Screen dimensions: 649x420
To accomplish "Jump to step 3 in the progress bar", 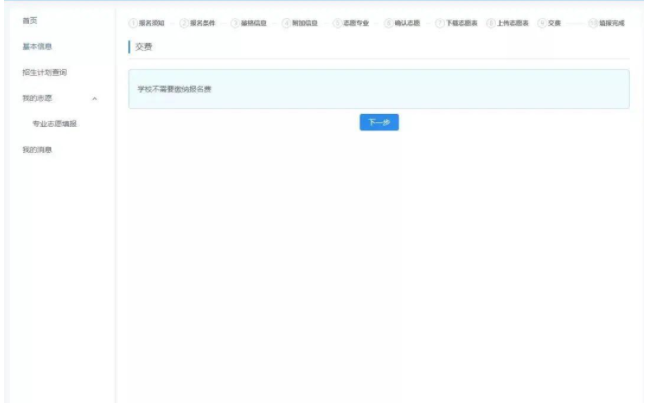I will (x=249, y=23).
